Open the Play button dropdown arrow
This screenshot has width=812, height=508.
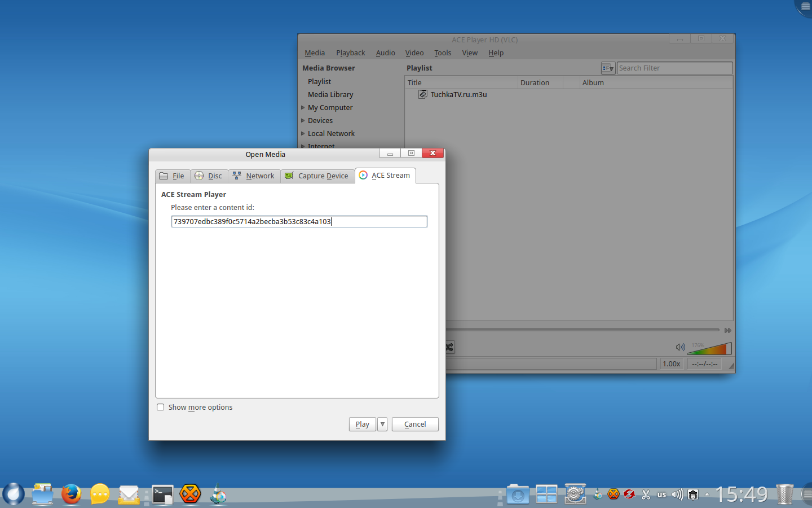[x=382, y=424]
